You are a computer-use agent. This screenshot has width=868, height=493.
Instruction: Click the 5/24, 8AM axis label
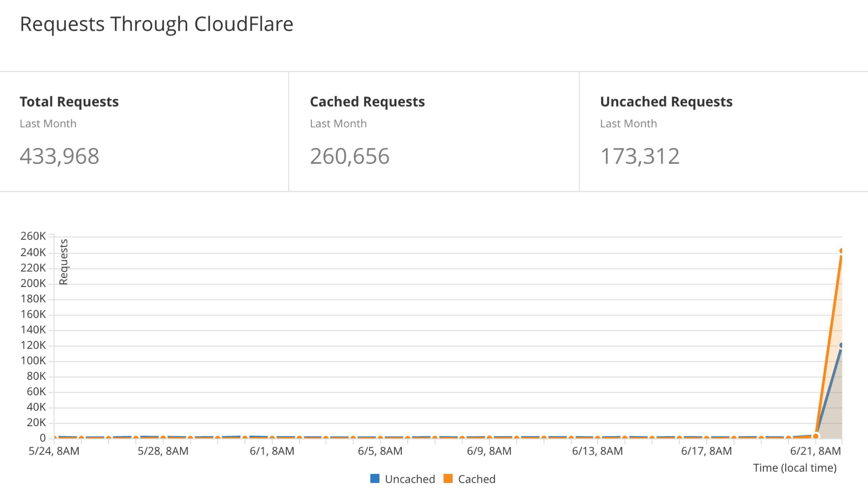pyautogui.click(x=54, y=451)
